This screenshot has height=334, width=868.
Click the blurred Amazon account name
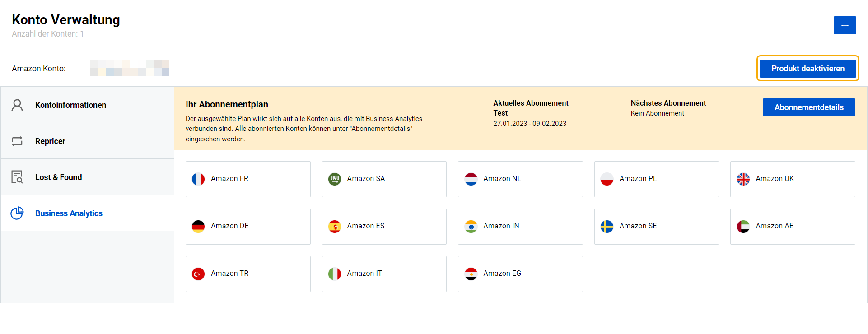(130, 68)
